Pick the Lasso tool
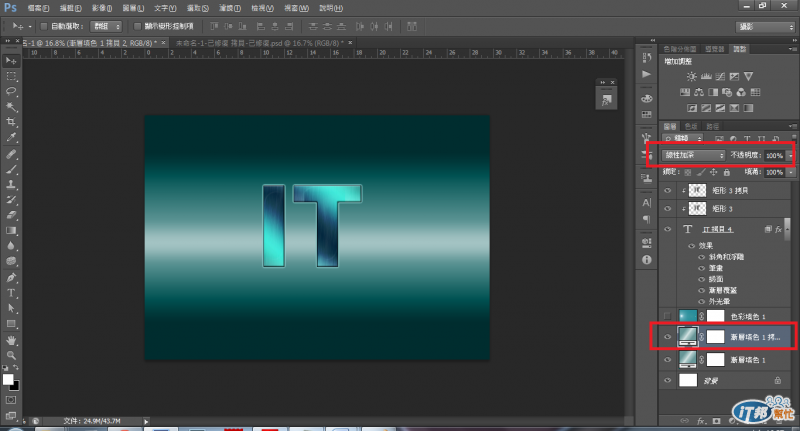Viewport: 800px width, 431px height. 11,91
